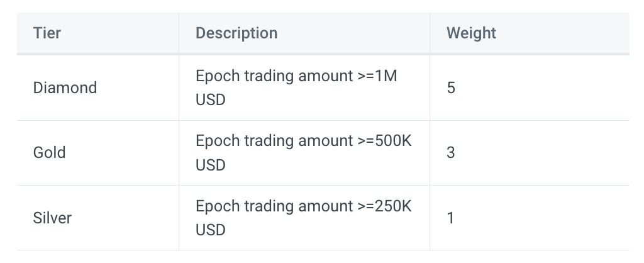Click the ">=1M" threshold text
The height and width of the screenshot is (263, 644).
coord(377,76)
